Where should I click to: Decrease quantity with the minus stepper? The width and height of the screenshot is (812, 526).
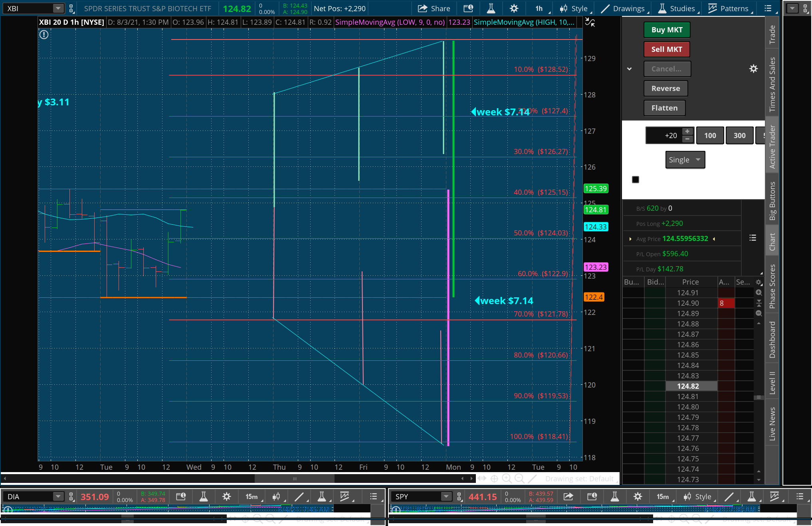(687, 139)
